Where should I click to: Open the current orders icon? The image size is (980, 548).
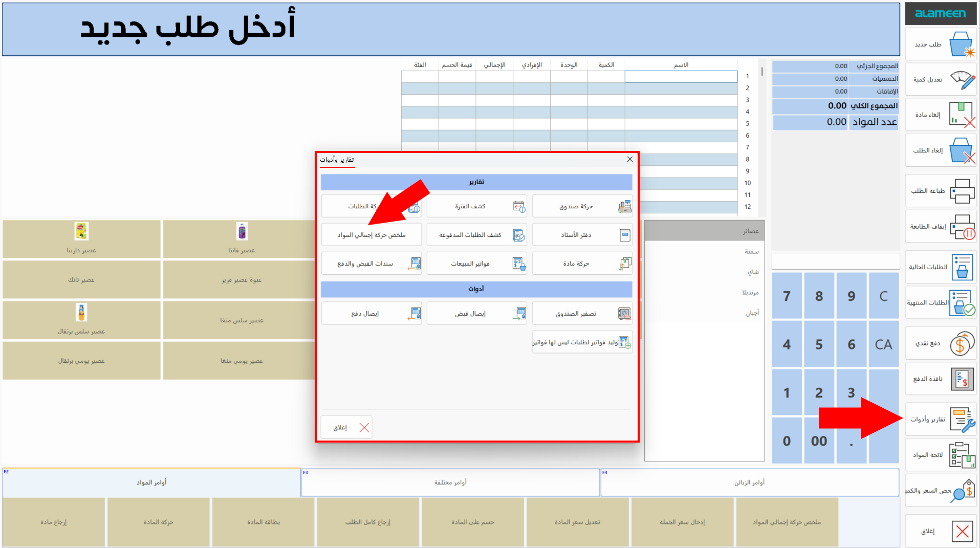[962, 267]
